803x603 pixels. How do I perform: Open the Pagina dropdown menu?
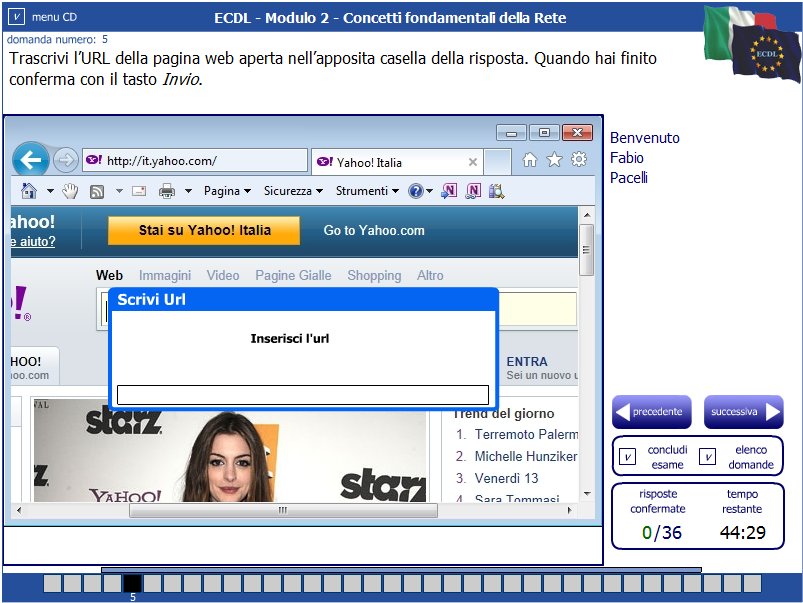click(224, 190)
